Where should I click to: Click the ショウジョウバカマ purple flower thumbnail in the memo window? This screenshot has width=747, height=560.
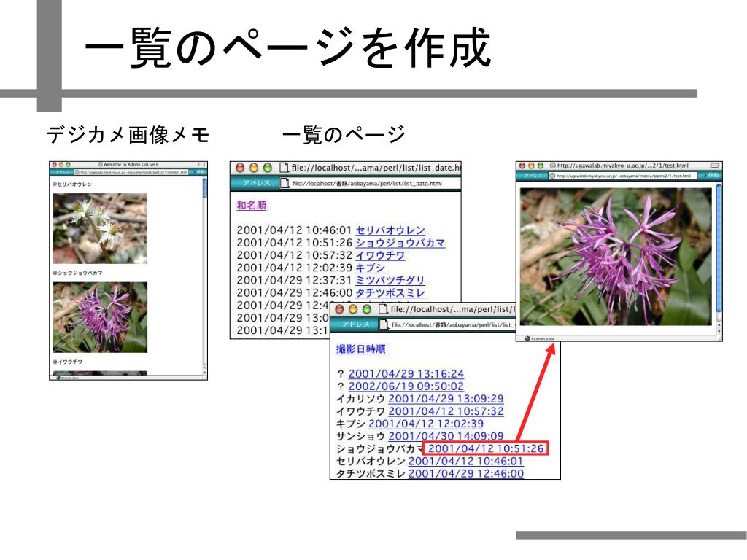pos(100,317)
